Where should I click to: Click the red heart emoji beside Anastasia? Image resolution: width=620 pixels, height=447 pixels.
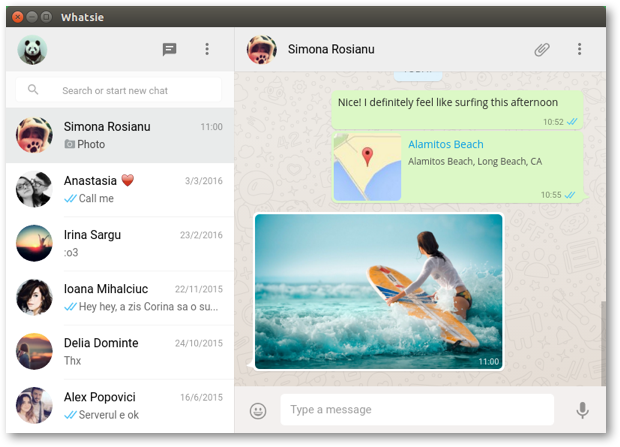(x=128, y=180)
